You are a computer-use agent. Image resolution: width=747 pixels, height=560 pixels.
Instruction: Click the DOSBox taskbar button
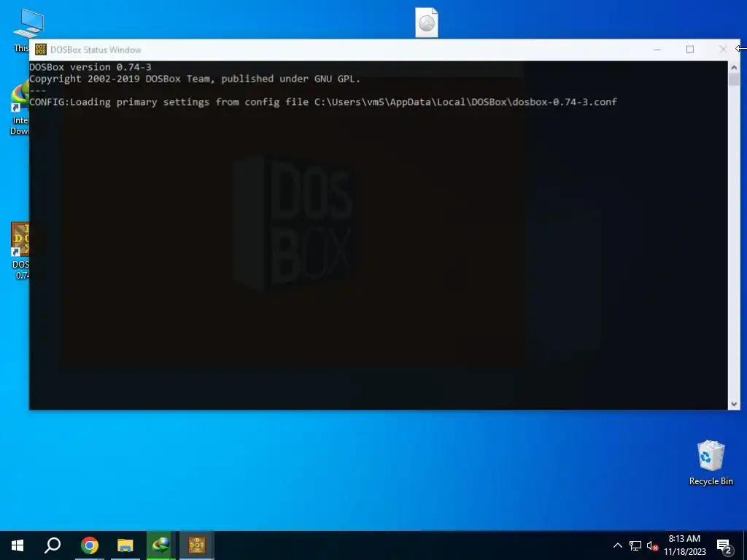click(197, 545)
